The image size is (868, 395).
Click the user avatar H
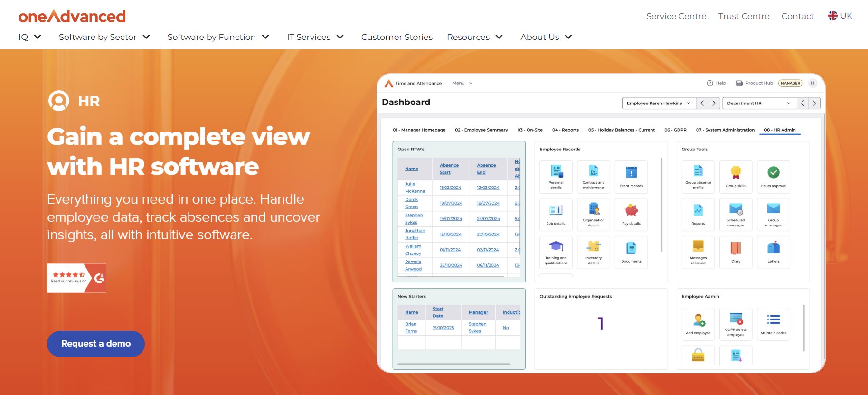pyautogui.click(x=812, y=83)
